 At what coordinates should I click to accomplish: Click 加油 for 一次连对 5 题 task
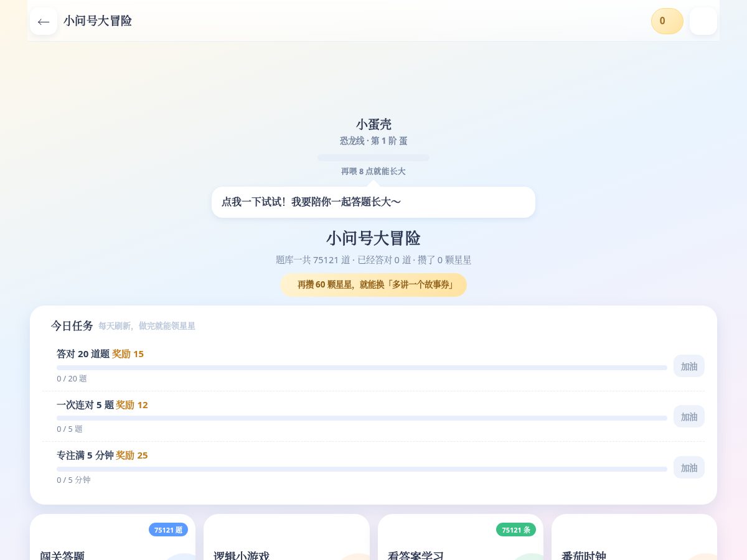click(689, 416)
